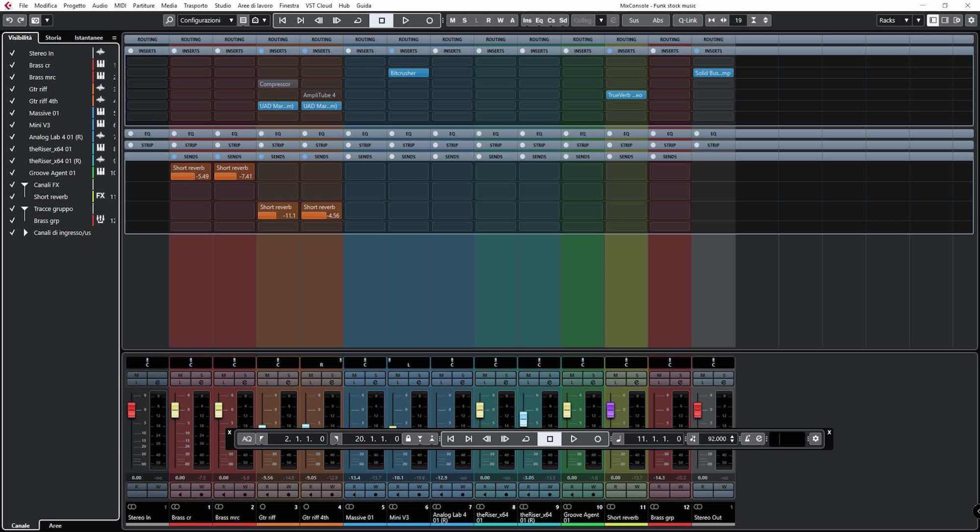
Task: Expand the Canali di ingresso/us folder
Action: 25,233
